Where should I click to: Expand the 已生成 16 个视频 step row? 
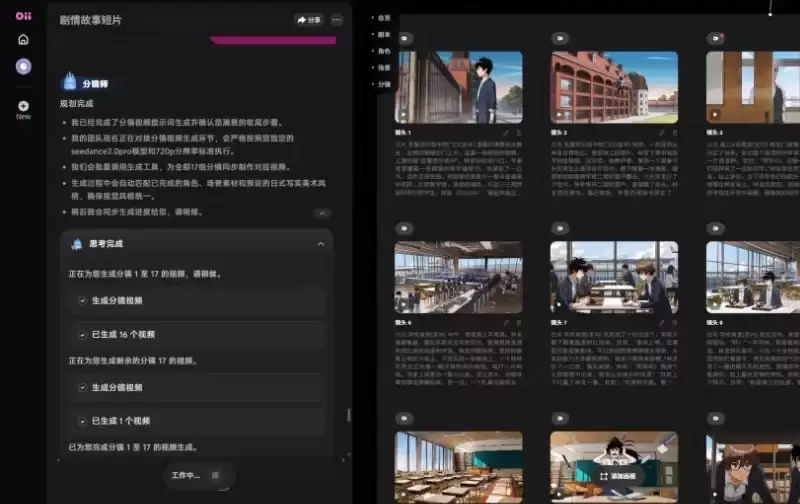(198, 335)
